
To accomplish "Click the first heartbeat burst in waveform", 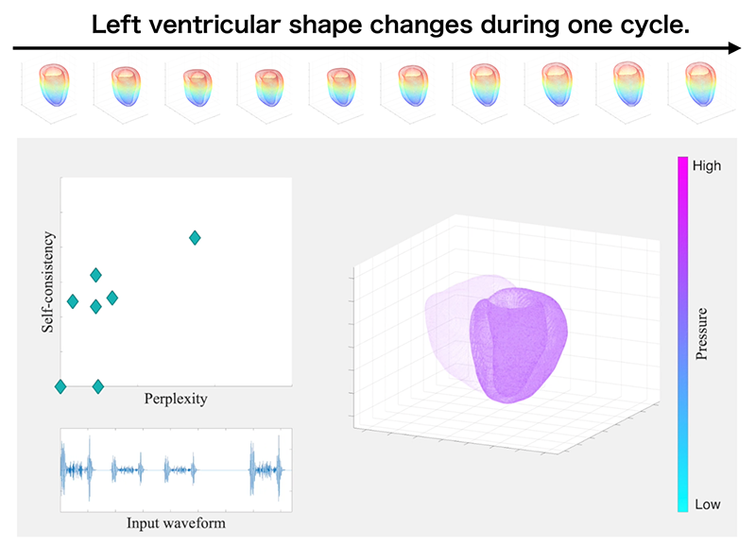I will pos(77,469).
